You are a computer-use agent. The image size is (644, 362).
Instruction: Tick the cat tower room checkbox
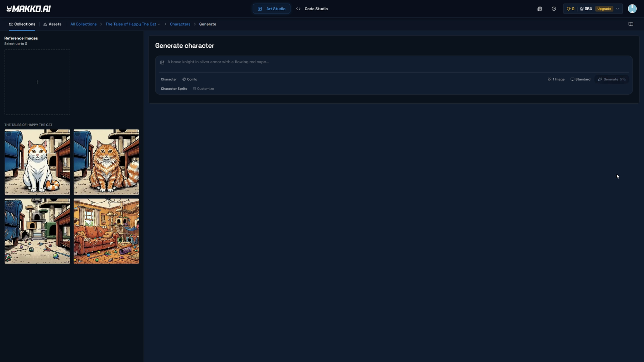(9, 202)
